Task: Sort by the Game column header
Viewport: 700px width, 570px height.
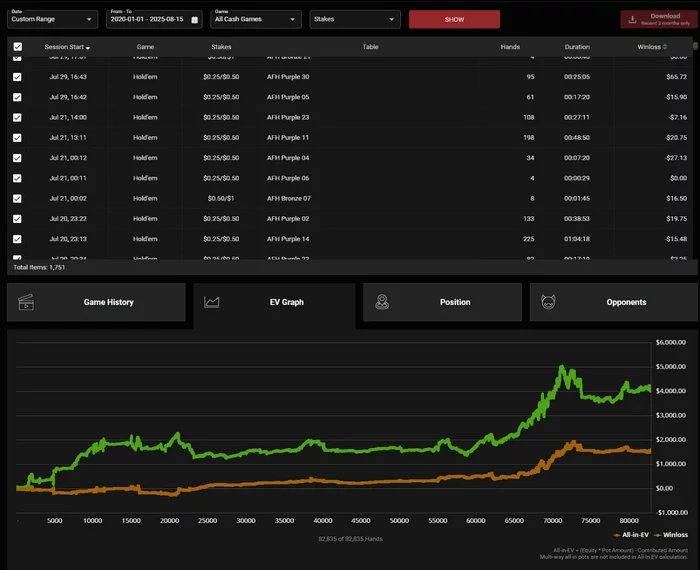Action: (145, 47)
